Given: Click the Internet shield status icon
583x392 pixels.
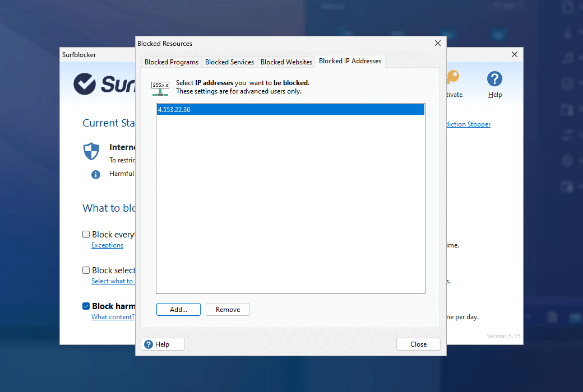Looking at the screenshot, I should click(91, 151).
